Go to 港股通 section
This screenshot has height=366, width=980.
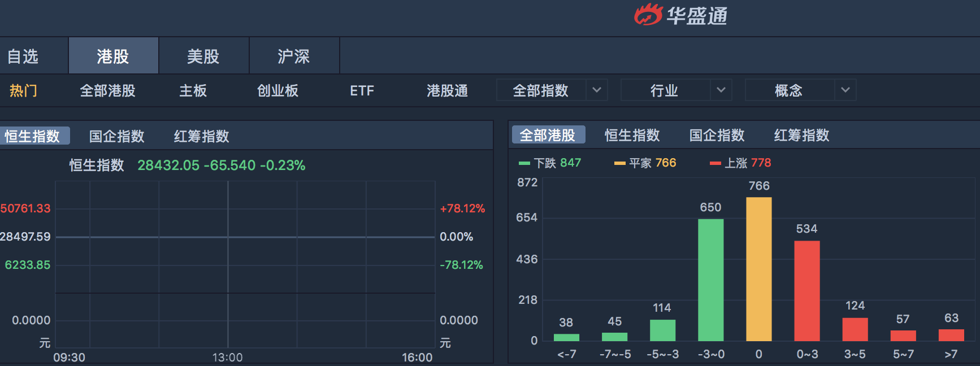tap(447, 91)
